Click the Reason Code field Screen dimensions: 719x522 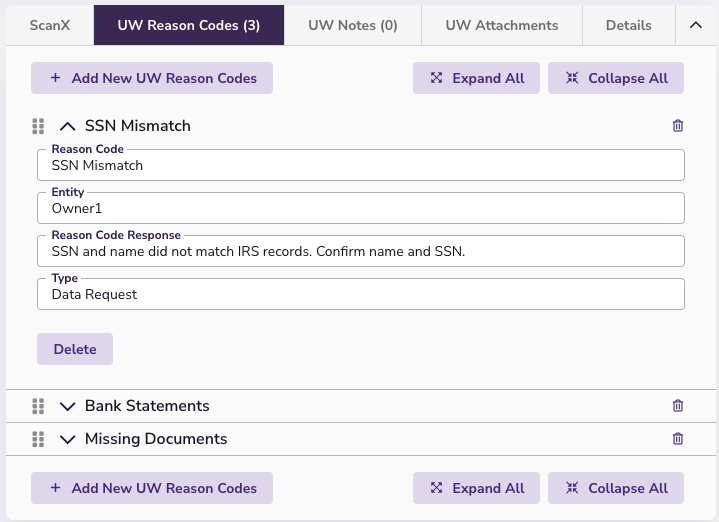click(361, 165)
